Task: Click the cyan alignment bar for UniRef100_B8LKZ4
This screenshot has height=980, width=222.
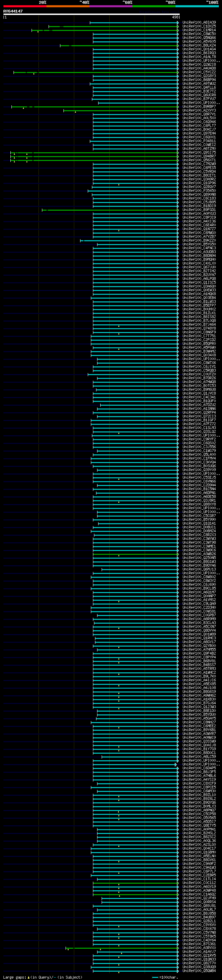Action: [119, 46]
